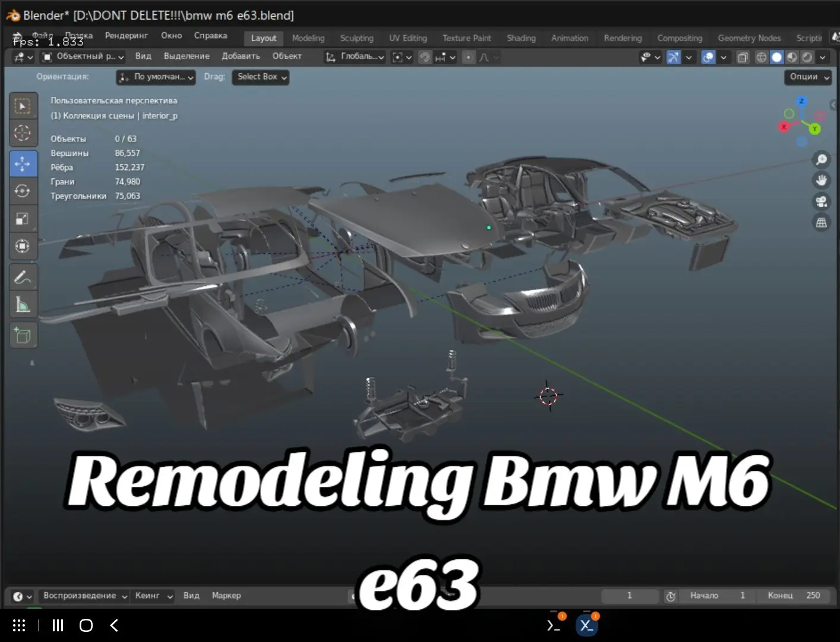Open the Drag Select Box dropdown
Image resolution: width=840 pixels, height=642 pixels.
coord(261,77)
